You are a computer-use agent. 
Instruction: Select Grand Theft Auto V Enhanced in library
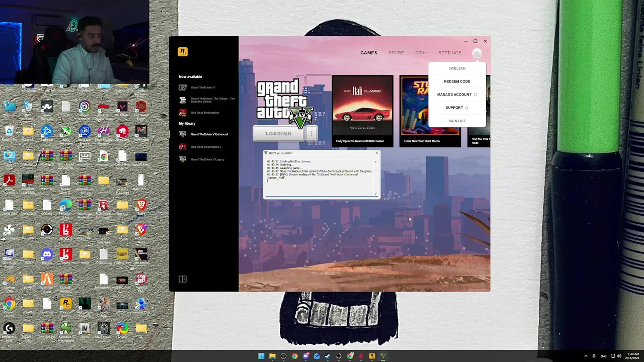[204, 134]
